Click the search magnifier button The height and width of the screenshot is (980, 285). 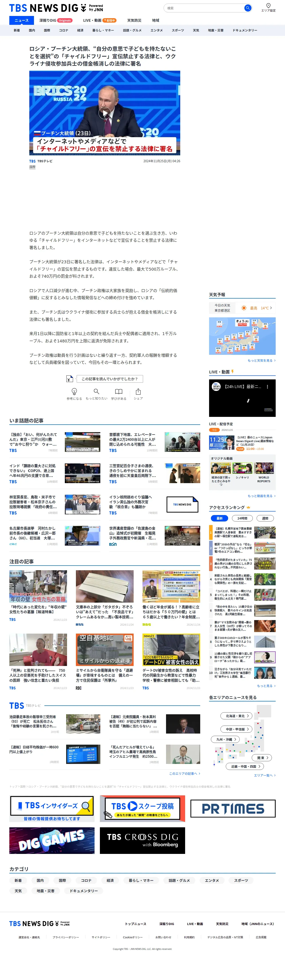(248, 8)
